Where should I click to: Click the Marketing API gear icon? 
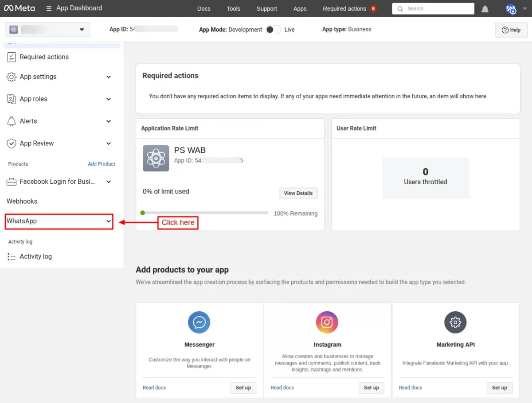[455, 322]
